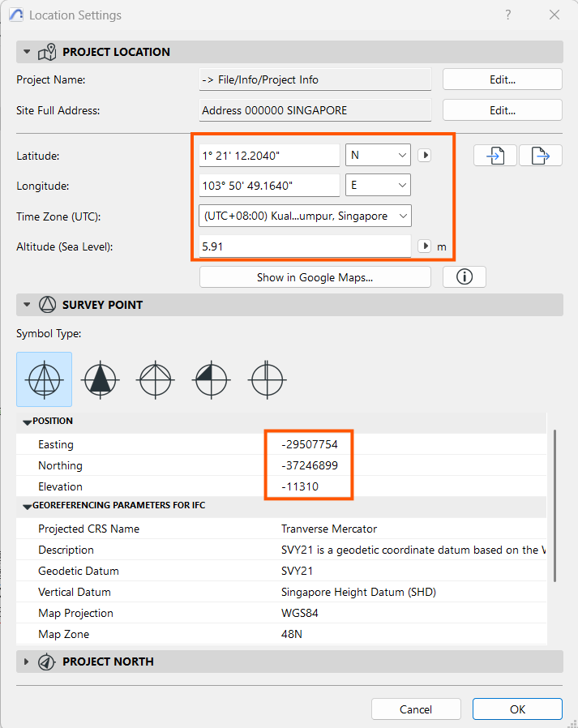
Task: Open the longitude E/W dropdown
Action: click(x=378, y=186)
